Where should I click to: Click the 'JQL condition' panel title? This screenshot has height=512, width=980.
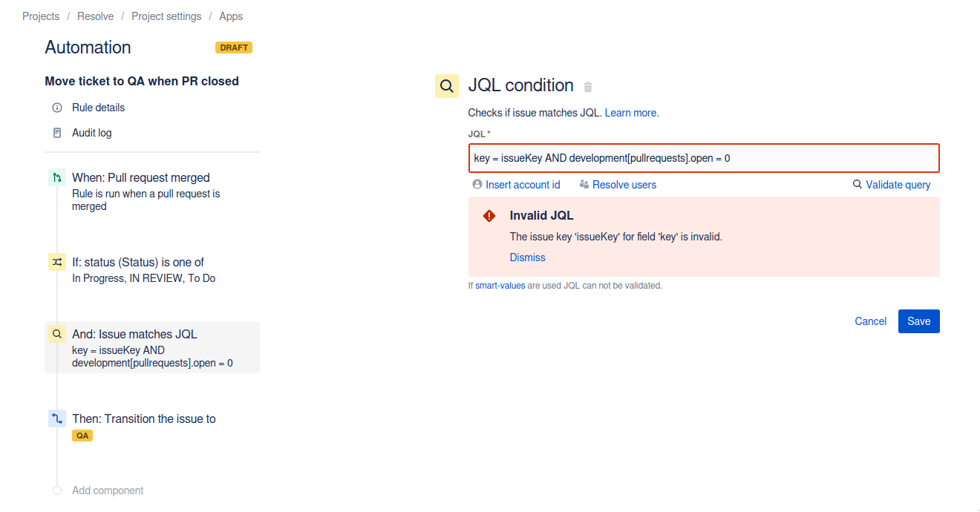(521, 85)
